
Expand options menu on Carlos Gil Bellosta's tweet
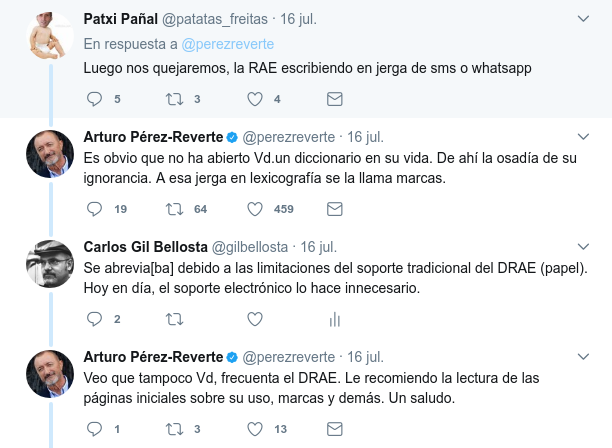[583, 246]
